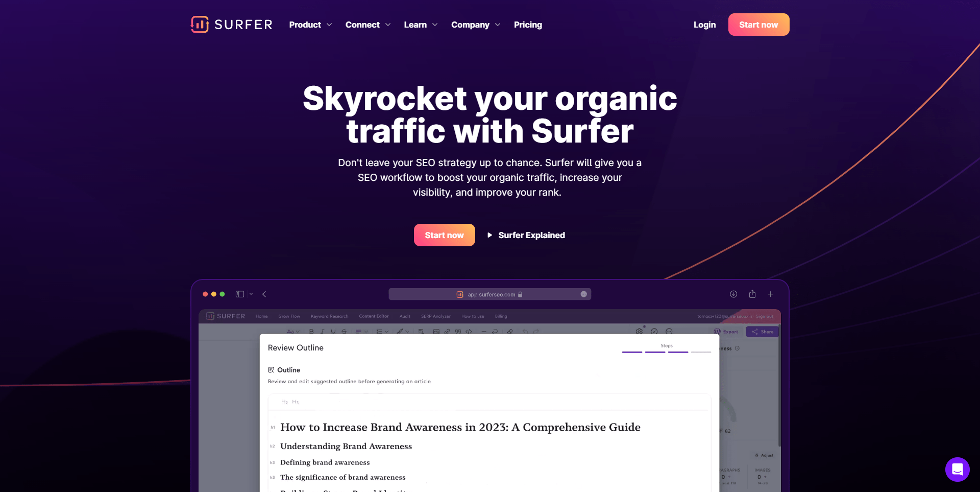This screenshot has width=980, height=492.
Task: Open the SERP Analyzer tab
Action: click(x=436, y=316)
